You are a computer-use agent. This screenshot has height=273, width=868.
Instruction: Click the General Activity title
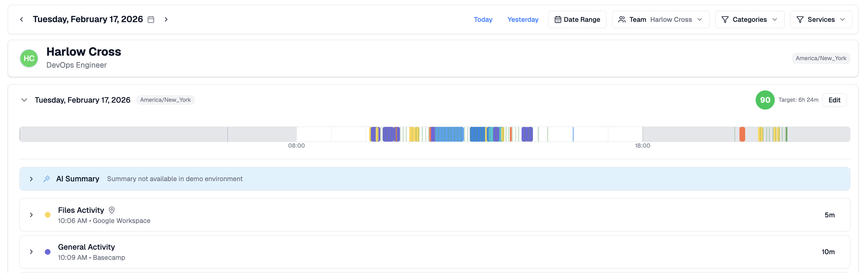click(86, 247)
